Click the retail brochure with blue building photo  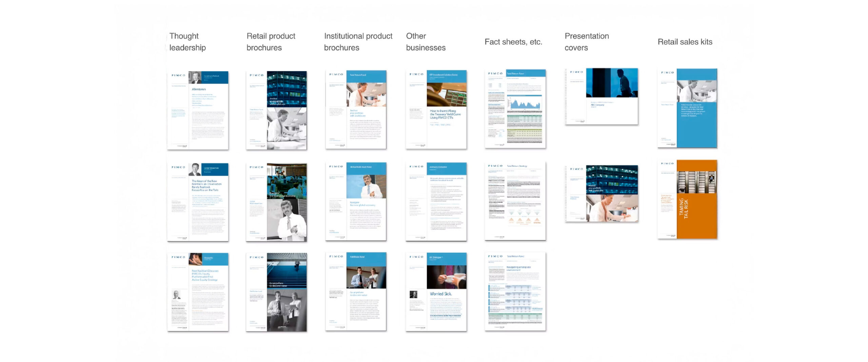point(276,110)
